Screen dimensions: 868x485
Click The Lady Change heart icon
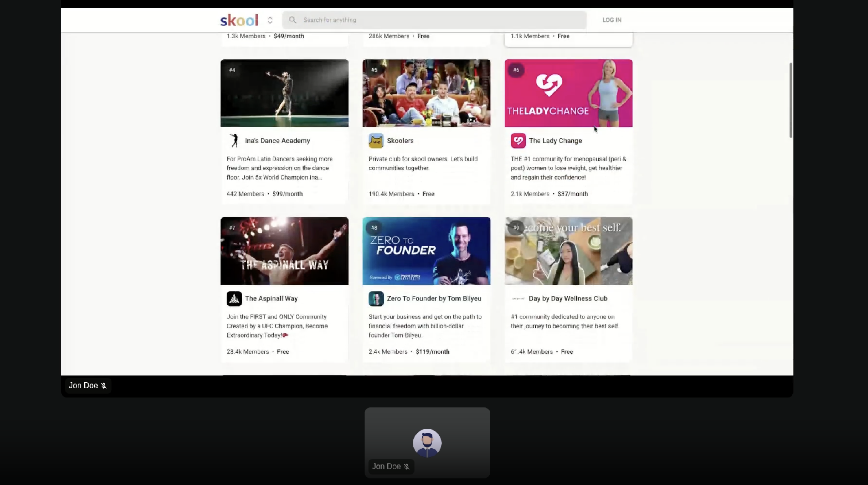[x=518, y=141]
